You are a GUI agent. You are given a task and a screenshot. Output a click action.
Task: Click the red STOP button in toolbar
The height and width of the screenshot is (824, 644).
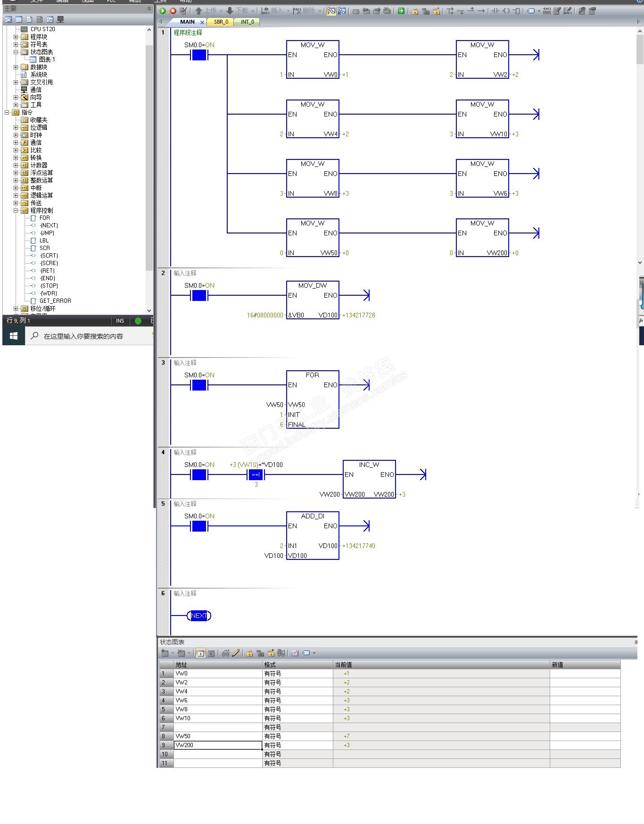[173, 11]
